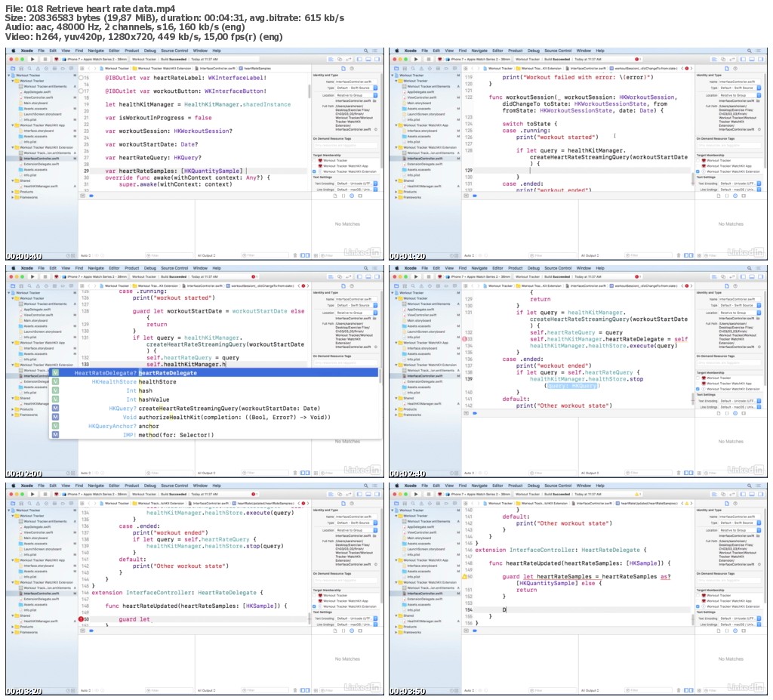Select Main.storyboard in the 00:00:40 frame navigator

(35, 103)
